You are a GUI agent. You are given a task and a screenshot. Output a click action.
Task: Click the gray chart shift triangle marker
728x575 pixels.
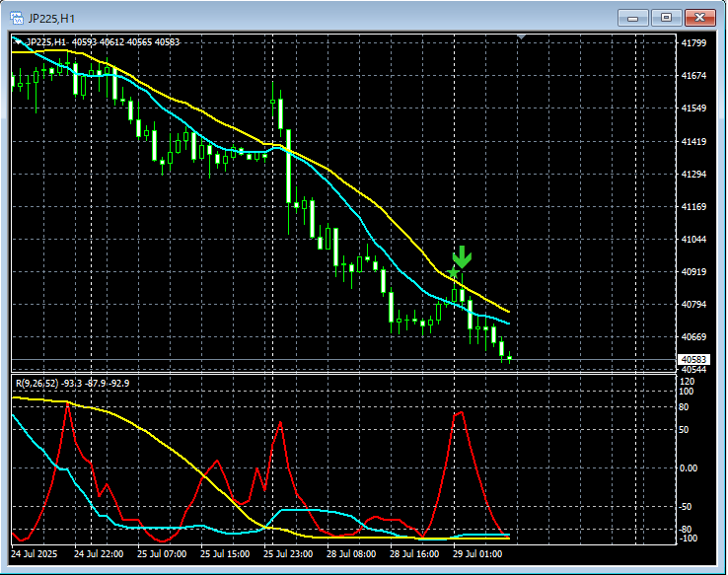click(x=522, y=38)
